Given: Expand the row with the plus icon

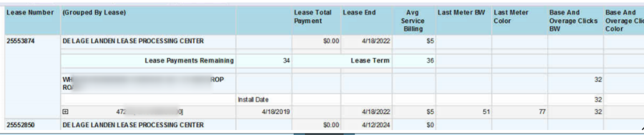Looking at the screenshot, I should click(65, 112).
